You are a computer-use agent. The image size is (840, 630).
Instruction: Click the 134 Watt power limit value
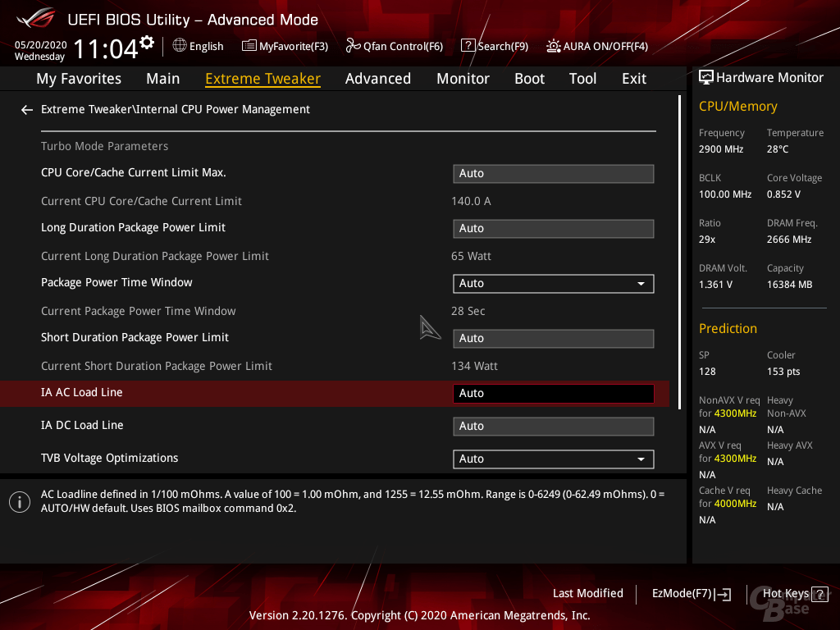coord(474,367)
